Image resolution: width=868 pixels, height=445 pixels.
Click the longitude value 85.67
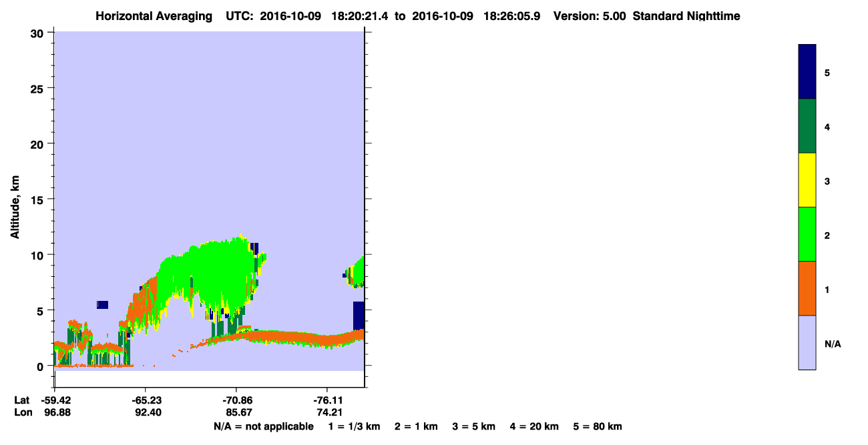point(238,412)
